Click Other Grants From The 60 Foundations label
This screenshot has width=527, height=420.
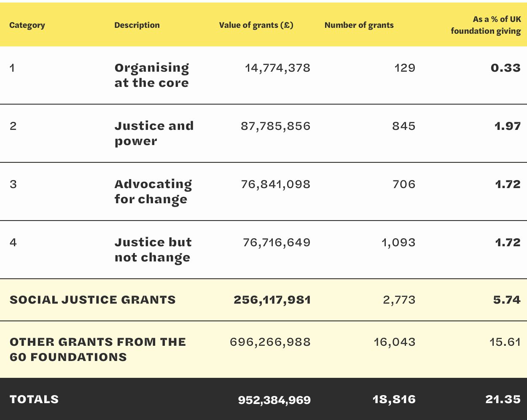pyautogui.click(x=98, y=349)
